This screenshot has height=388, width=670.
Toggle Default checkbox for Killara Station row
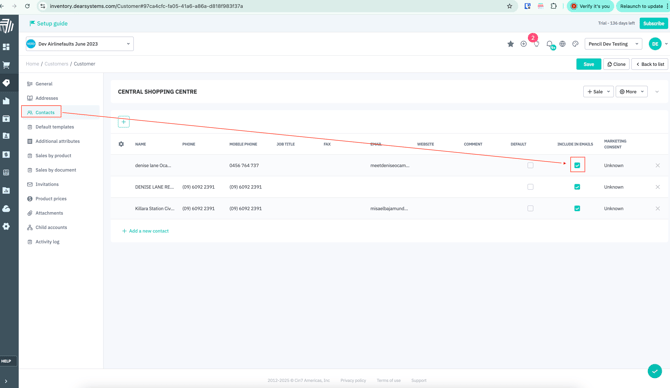tap(530, 209)
